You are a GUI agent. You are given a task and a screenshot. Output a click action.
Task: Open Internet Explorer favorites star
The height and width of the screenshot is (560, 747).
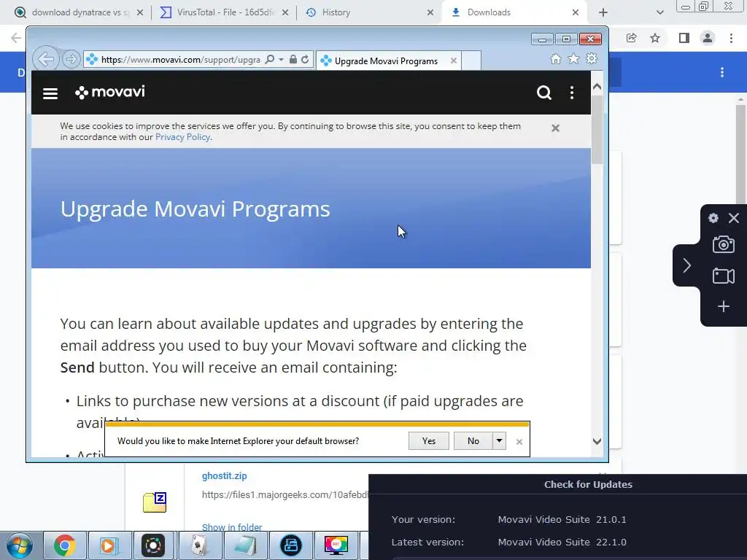click(x=573, y=58)
